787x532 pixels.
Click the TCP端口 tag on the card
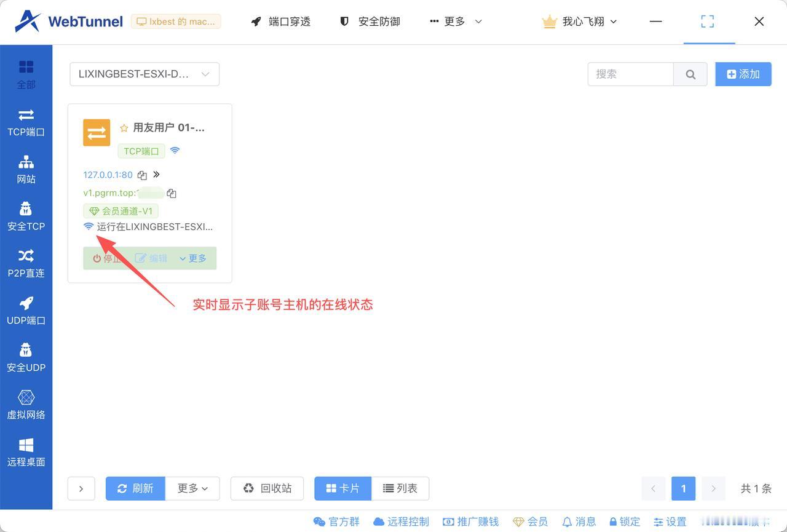click(141, 151)
